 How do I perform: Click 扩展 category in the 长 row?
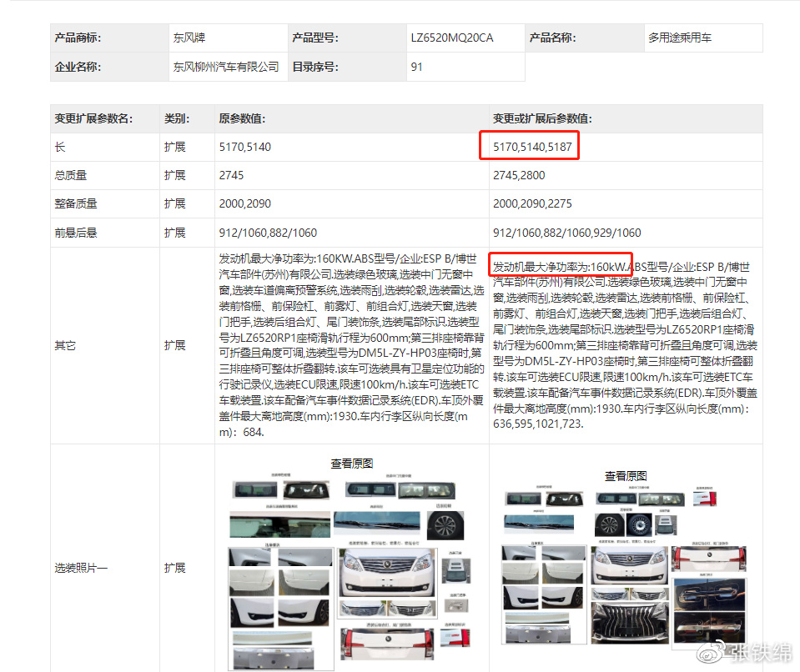[x=174, y=148]
